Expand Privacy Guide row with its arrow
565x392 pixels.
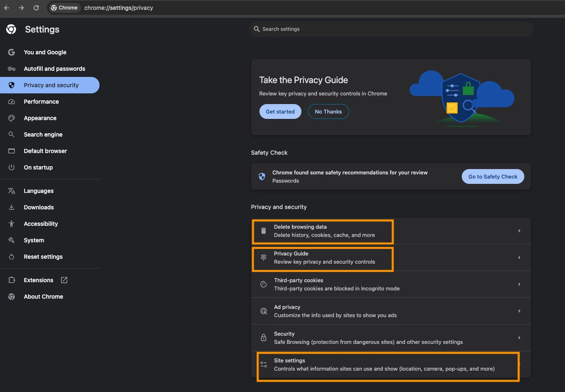coord(519,257)
